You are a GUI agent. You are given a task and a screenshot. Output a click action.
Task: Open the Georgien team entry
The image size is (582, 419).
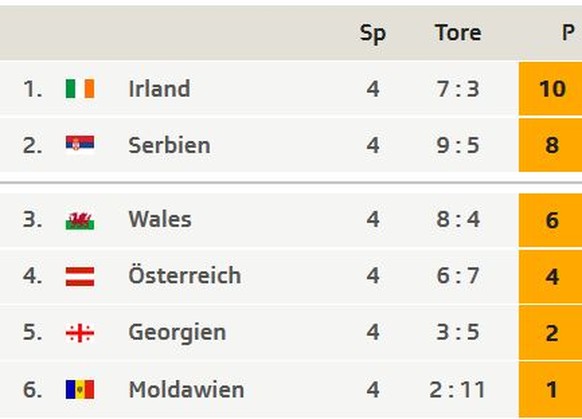177,333
